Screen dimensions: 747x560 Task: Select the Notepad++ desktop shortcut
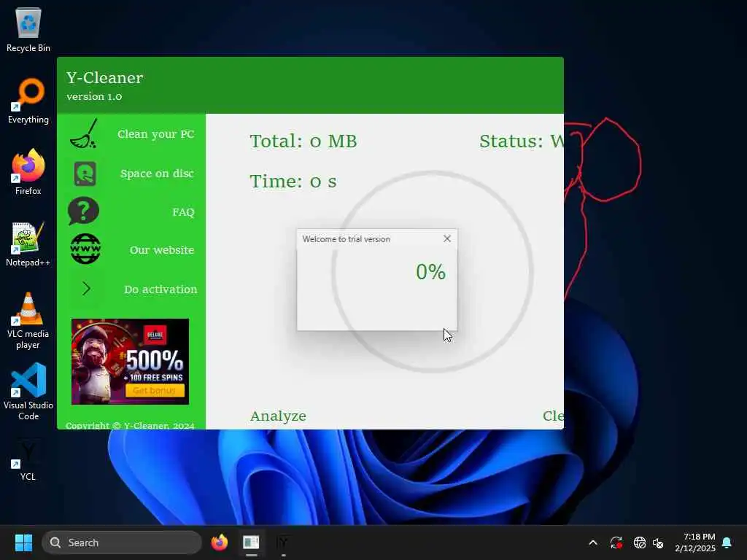pyautogui.click(x=28, y=244)
